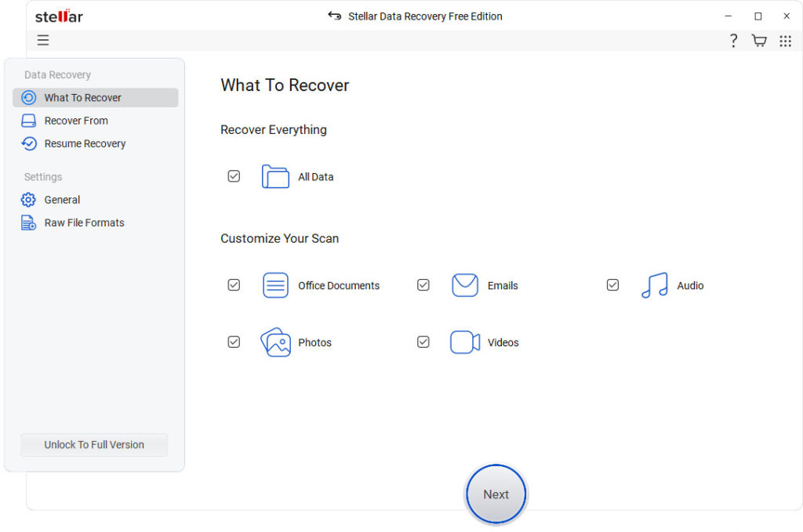Viewport: 803px width, 532px height.
Task: Toggle the Office Documents checkbox
Action: point(234,285)
